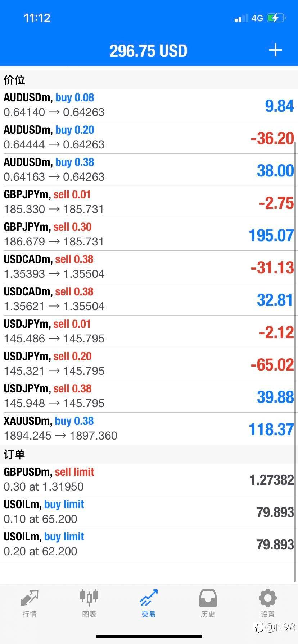Tap the 195.07 profit value

click(271, 235)
